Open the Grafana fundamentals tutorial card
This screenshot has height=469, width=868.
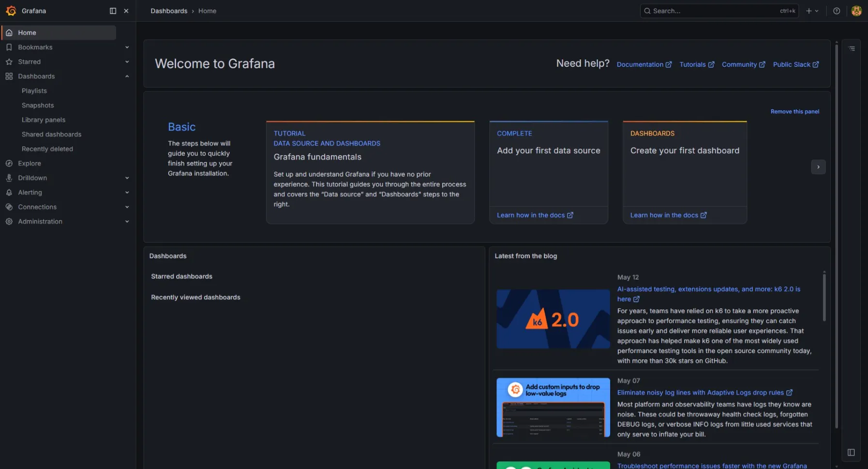[370, 172]
